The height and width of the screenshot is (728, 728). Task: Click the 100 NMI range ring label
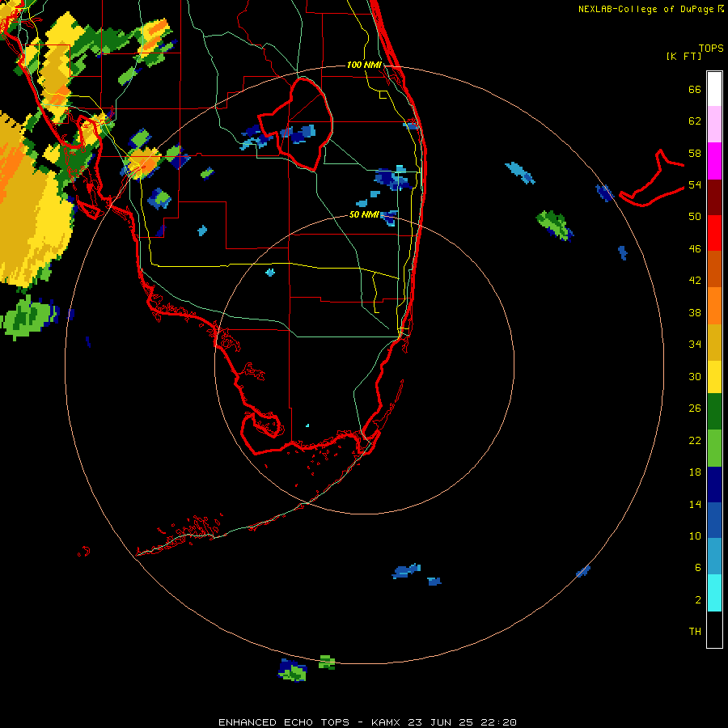pyautogui.click(x=364, y=65)
